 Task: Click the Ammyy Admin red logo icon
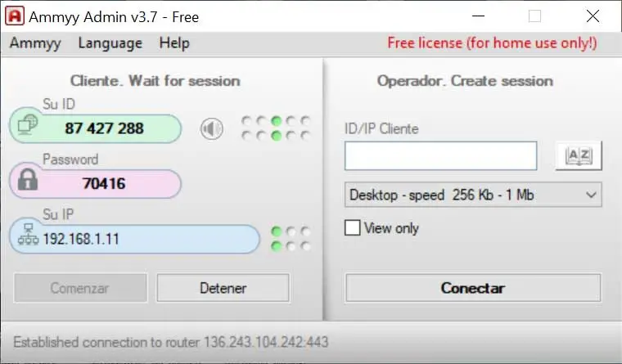click(15, 16)
